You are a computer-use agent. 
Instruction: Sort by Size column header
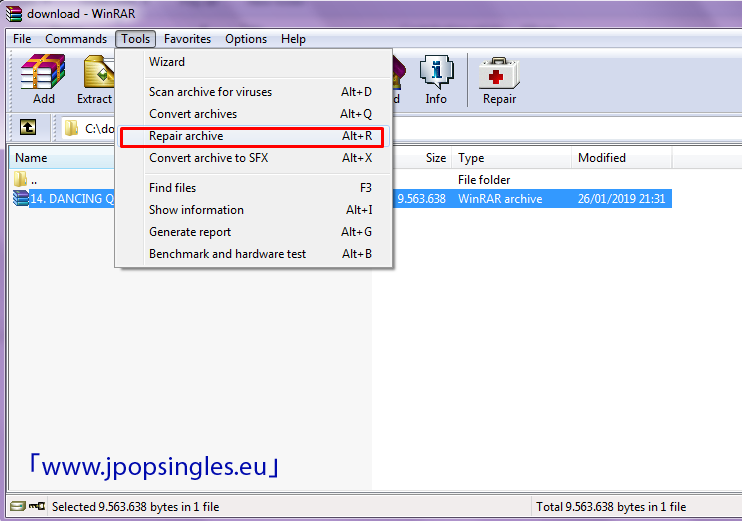click(x=421, y=158)
